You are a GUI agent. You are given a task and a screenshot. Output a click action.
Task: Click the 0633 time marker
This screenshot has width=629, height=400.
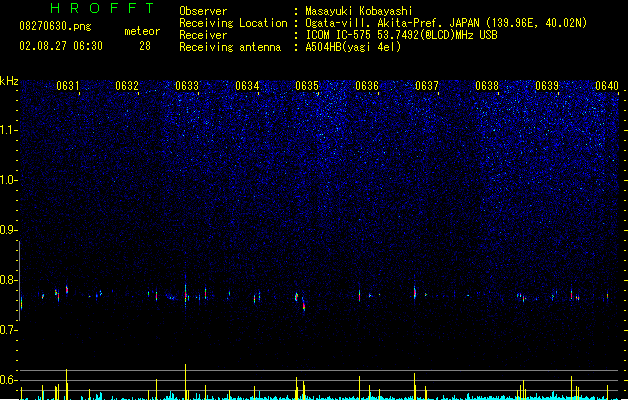[x=187, y=86]
